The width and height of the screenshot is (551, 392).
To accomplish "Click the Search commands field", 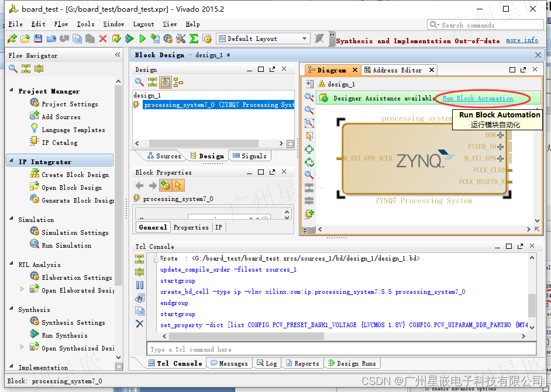I will click(x=485, y=25).
